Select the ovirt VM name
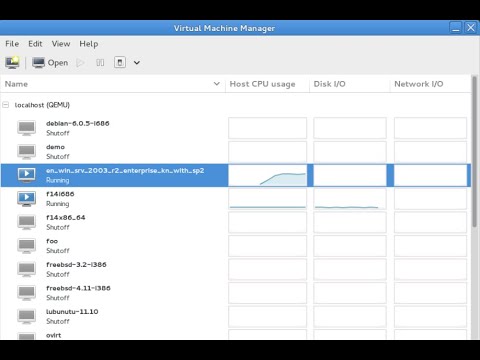The height and width of the screenshot is (360, 480). point(54,335)
